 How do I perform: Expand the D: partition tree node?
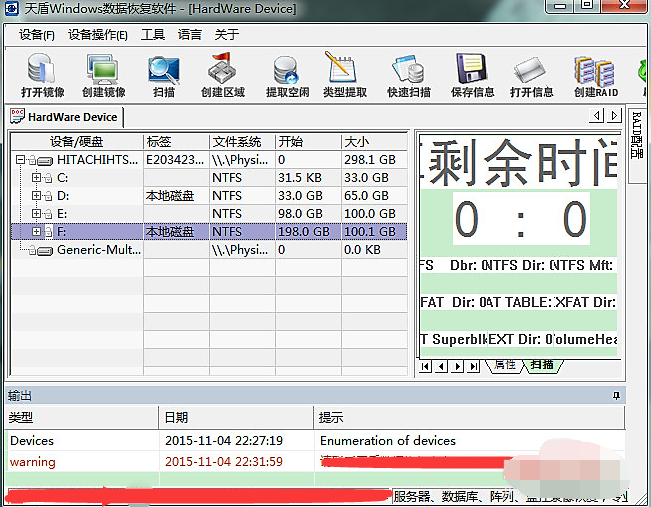point(37,195)
